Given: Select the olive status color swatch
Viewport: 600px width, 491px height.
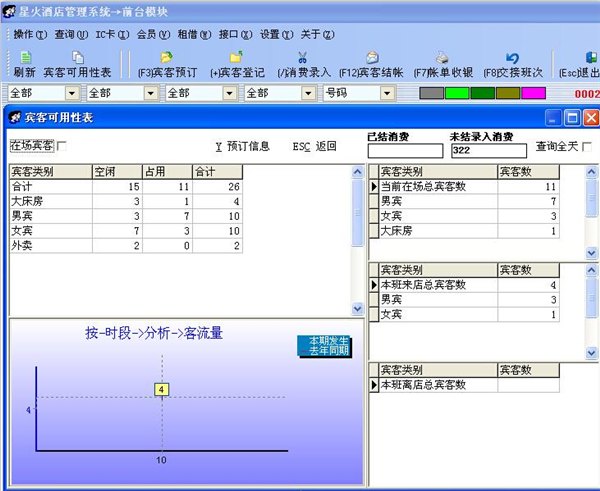Looking at the screenshot, I should coord(508,93).
